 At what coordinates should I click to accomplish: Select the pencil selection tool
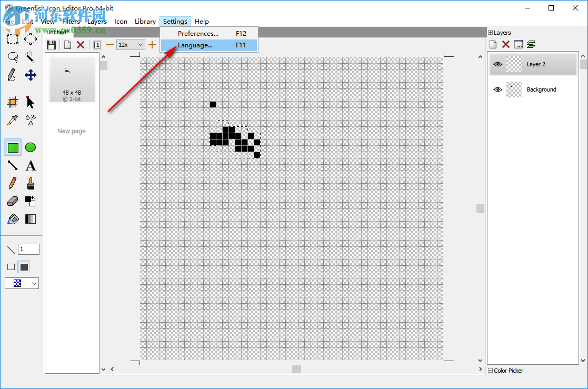13,75
